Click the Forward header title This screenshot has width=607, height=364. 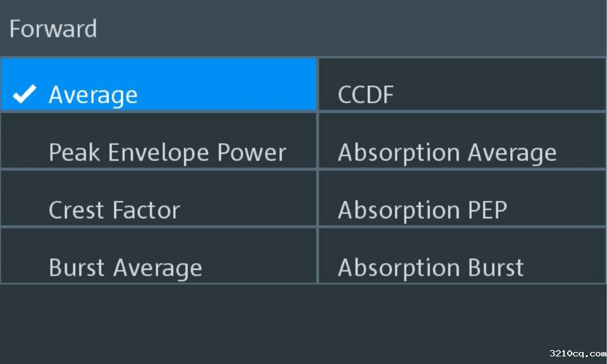point(53,29)
